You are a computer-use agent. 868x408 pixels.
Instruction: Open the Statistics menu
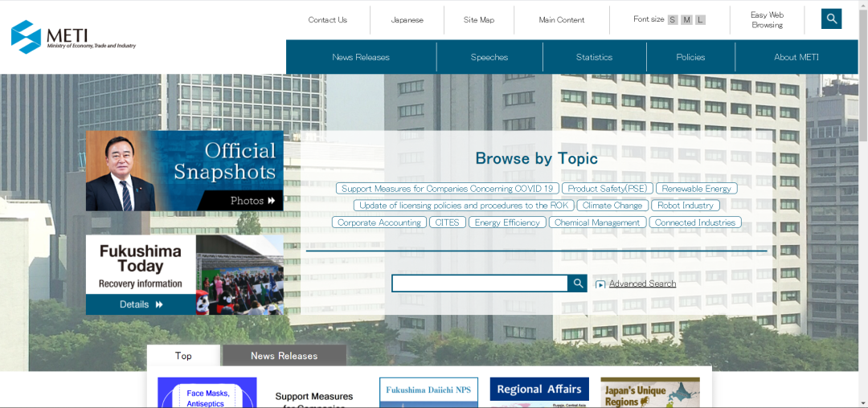click(594, 57)
